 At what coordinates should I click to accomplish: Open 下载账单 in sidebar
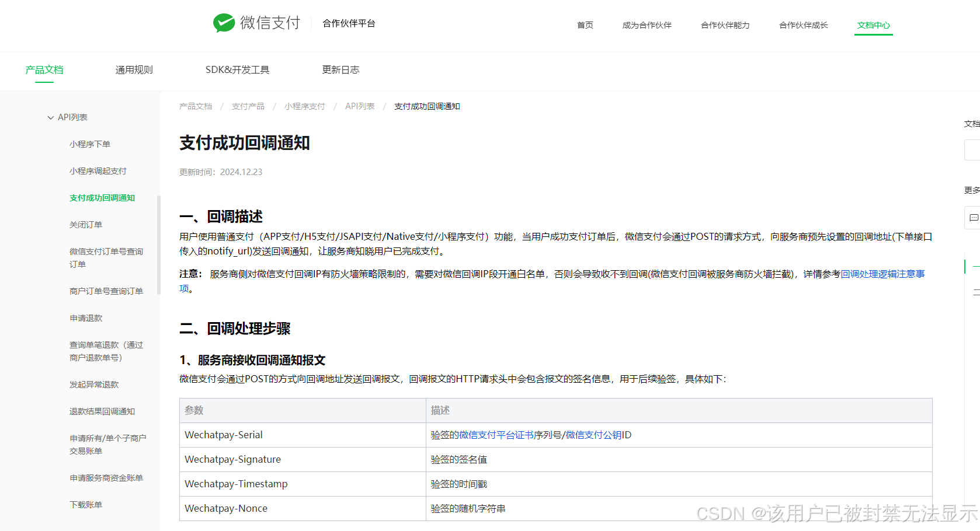tap(86, 505)
